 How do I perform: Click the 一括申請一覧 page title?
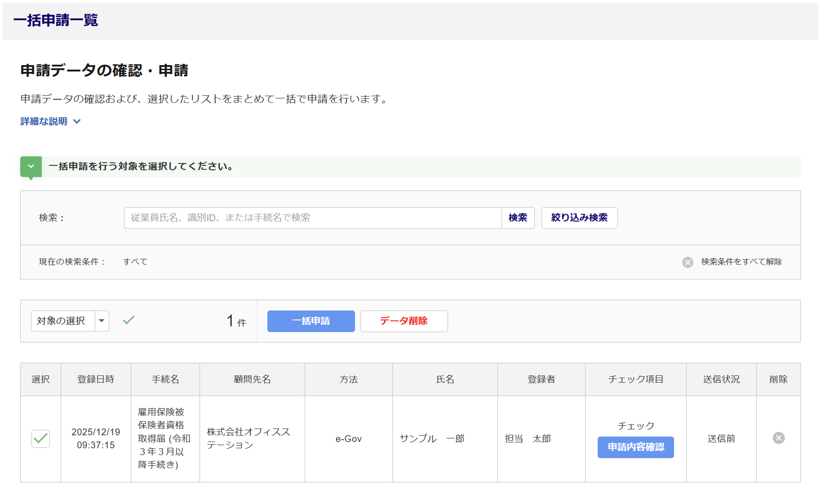56,20
